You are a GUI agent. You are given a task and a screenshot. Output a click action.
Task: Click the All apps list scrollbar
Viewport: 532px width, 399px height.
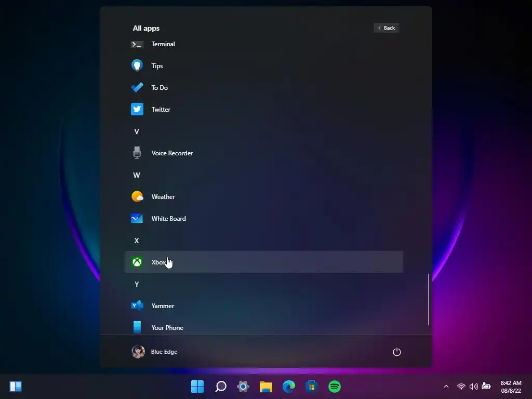coord(429,300)
